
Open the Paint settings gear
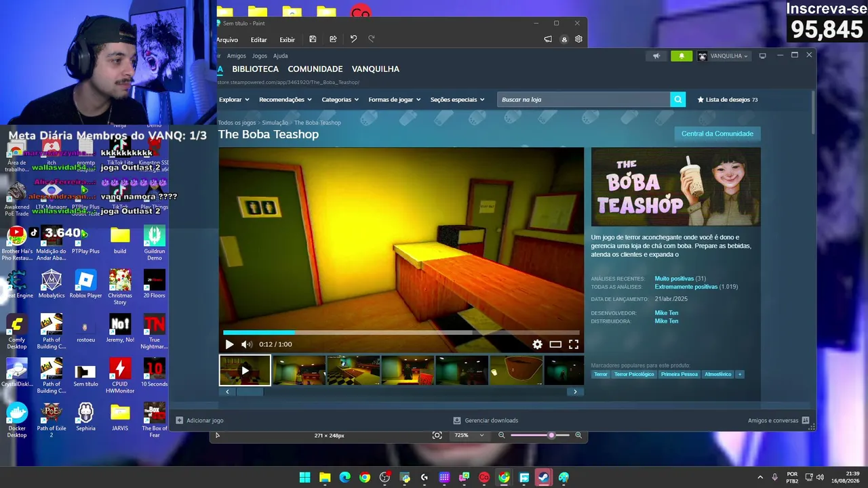(x=578, y=39)
